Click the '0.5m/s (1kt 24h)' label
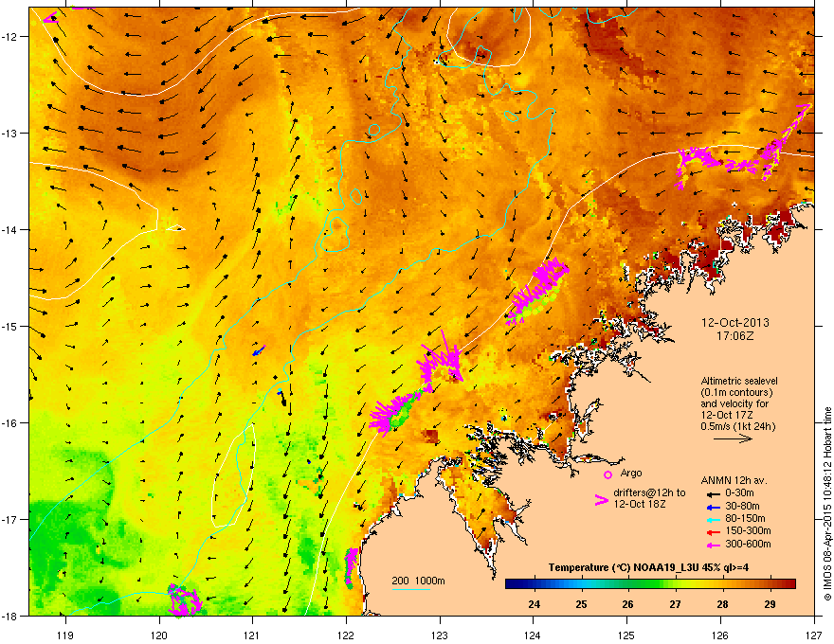This screenshot has height=644, width=834. coord(737,426)
